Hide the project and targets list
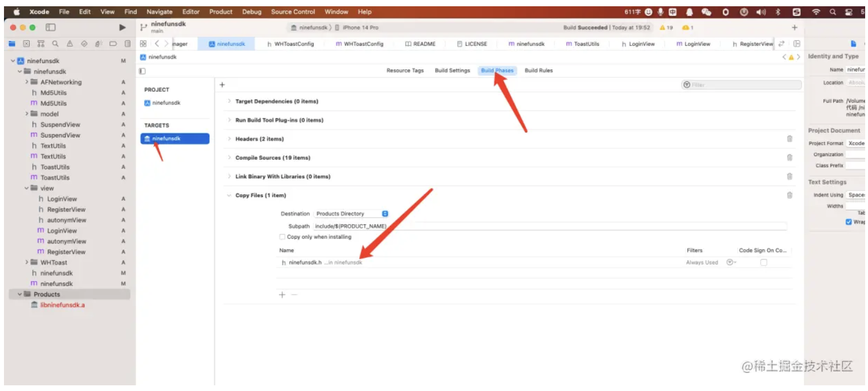Image resolution: width=868 pixels, height=391 pixels. pyautogui.click(x=142, y=71)
